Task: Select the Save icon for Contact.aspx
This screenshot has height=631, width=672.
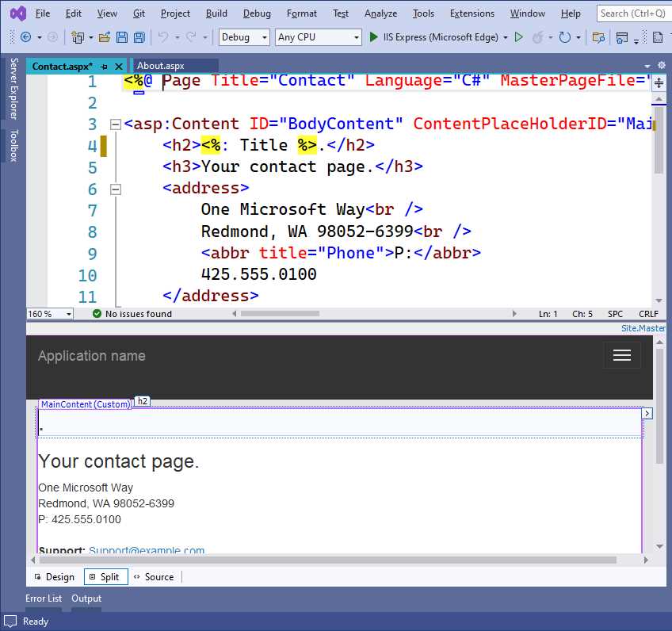Action: point(121,36)
